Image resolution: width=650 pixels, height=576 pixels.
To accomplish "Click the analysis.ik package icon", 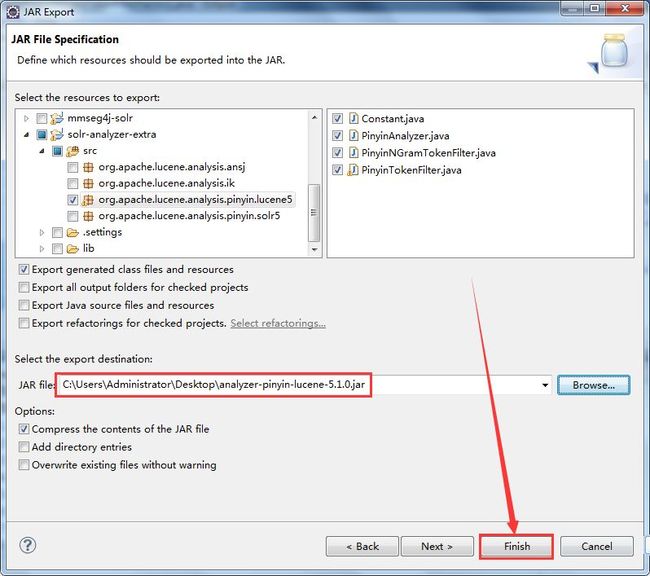I will click(x=88, y=183).
